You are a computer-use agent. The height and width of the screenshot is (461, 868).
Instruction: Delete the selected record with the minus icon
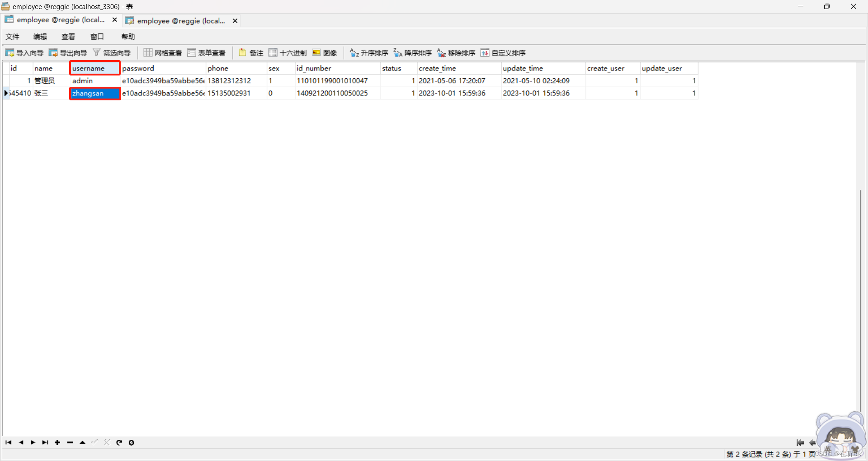tap(70, 442)
